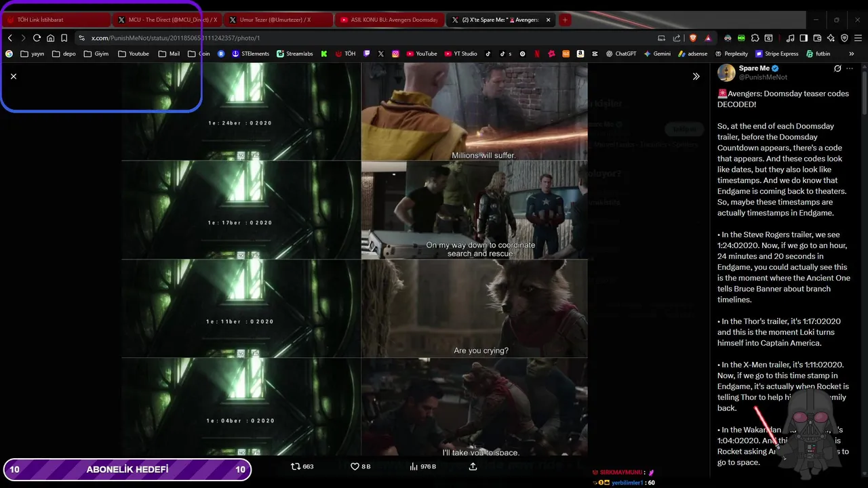Open the Kick bookmark icon
This screenshot has height=488, width=868.
[324, 54]
